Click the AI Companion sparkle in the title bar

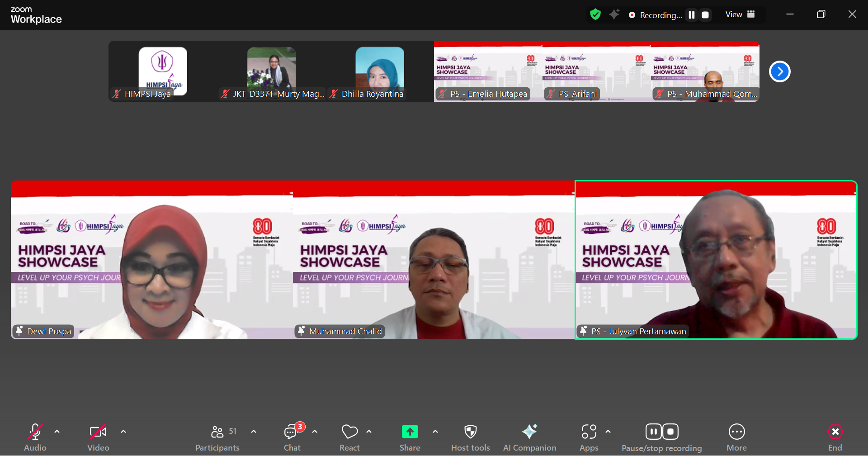click(614, 14)
